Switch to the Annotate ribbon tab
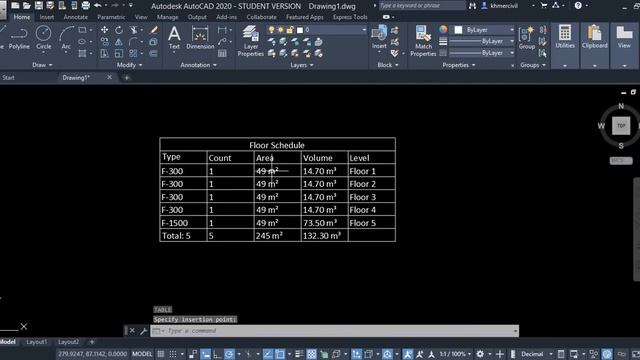 point(76,17)
